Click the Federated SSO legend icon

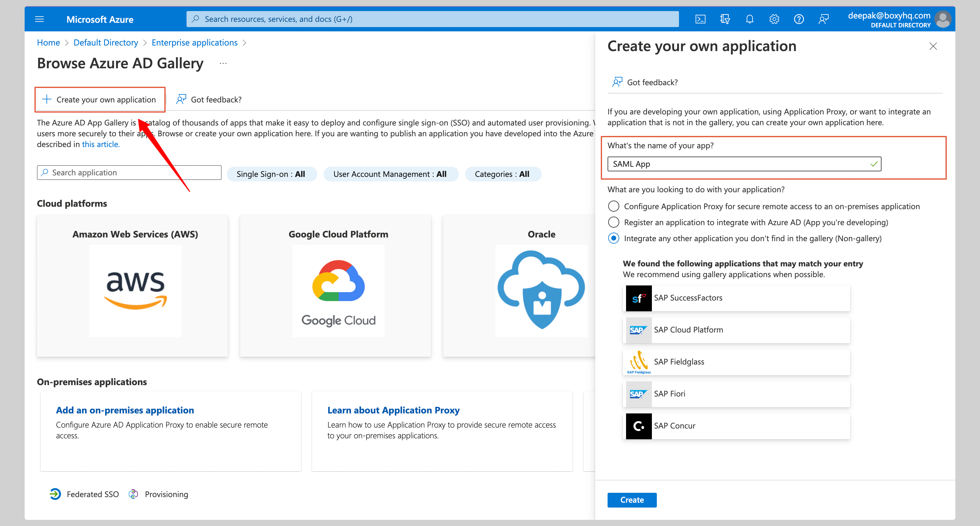point(55,494)
